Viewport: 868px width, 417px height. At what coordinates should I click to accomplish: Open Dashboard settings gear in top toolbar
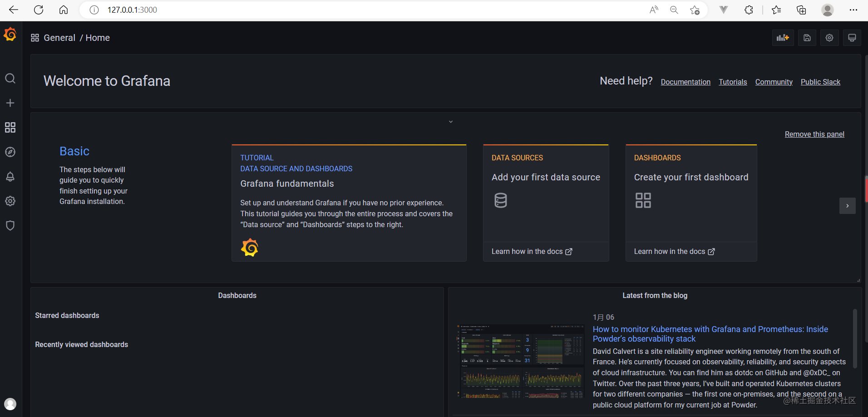829,38
